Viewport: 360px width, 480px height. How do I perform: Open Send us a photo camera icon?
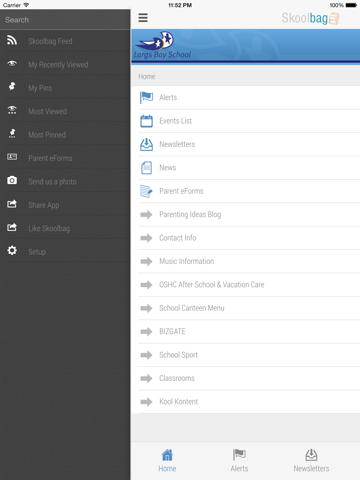pyautogui.click(x=12, y=180)
